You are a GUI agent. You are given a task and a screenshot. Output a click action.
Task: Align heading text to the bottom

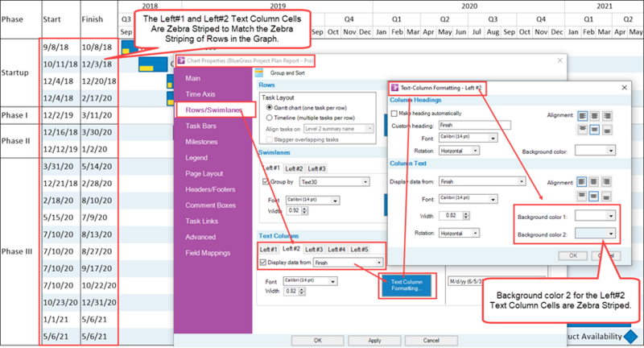point(607,130)
